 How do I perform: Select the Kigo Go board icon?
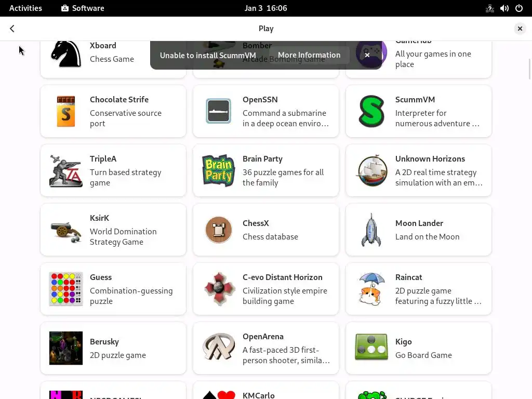pyautogui.click(x=371, y=347)
